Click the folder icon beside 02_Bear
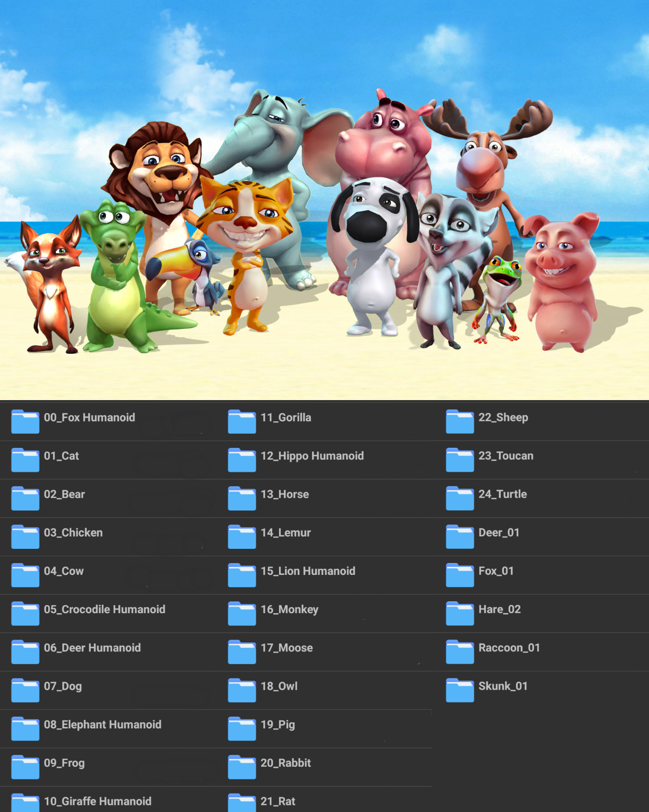The width and height of the screenshot is (649, 812). [25, 498]
